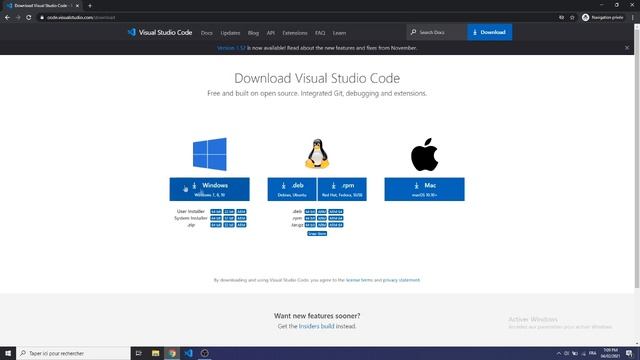Download .tar.gz ARM 64 small button

pos(336,225)
